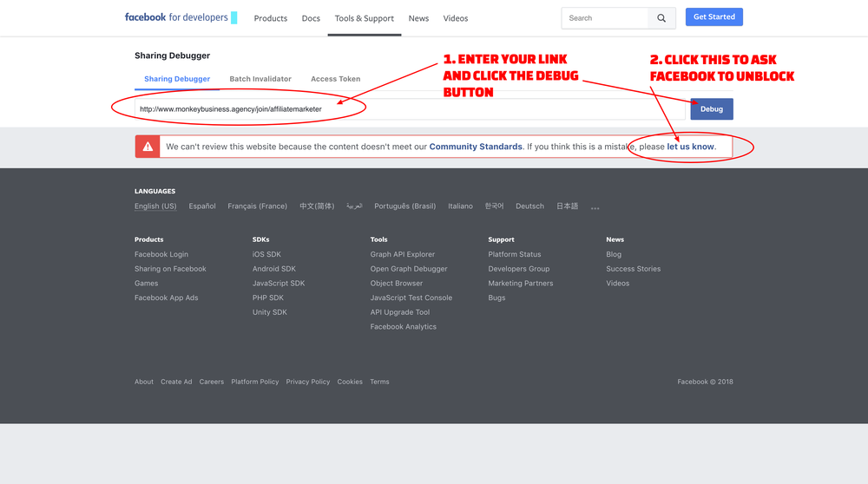Screen dimensions: 868x484
Task: Open the Docs menu
Action: click(x=311, y=18)
